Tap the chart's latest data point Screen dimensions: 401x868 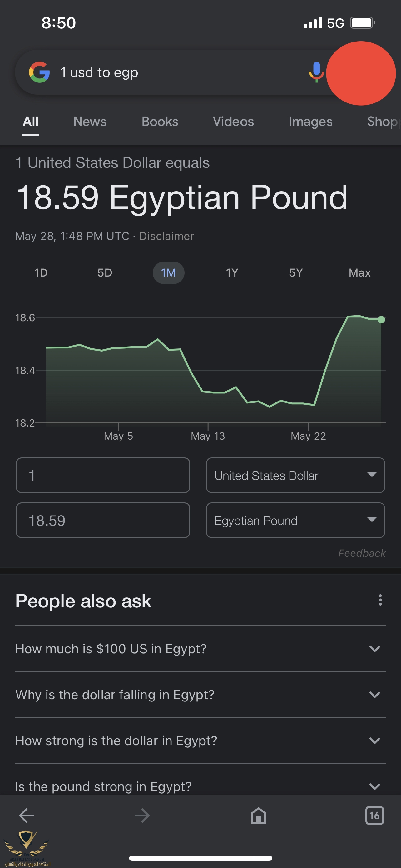(381, 319)
